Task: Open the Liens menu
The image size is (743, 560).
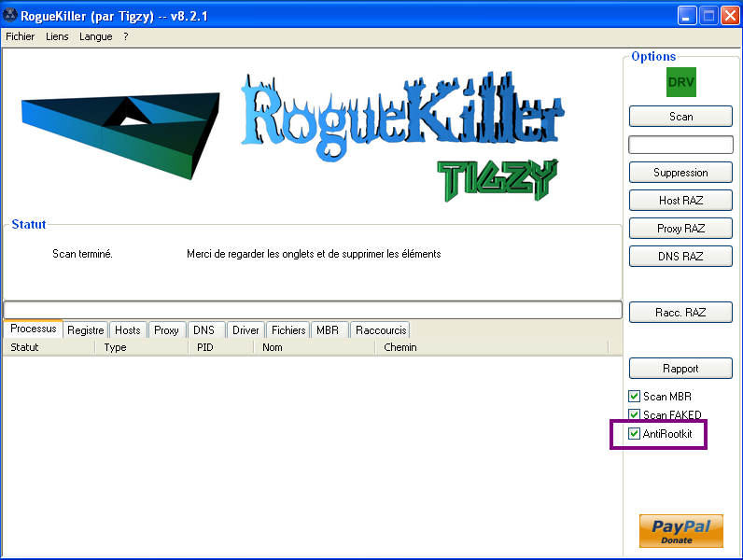Action: click(x=57, y=36)
